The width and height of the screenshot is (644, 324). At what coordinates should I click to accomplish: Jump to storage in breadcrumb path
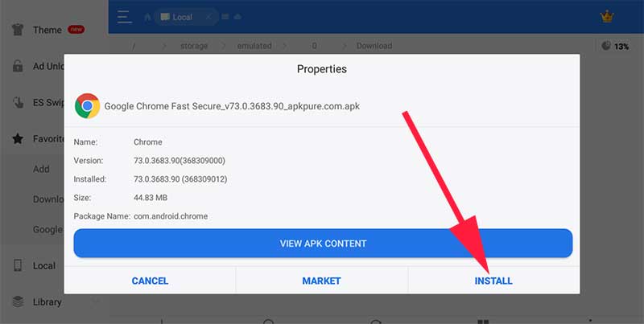click(x=194, y=46)
